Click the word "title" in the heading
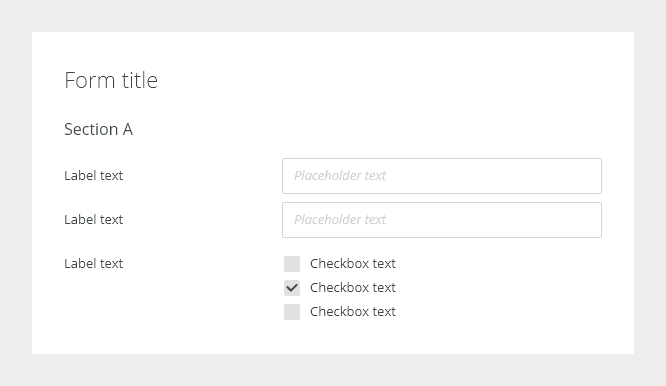Viewport: 666px width, 386px height. [x=140, y=80]
